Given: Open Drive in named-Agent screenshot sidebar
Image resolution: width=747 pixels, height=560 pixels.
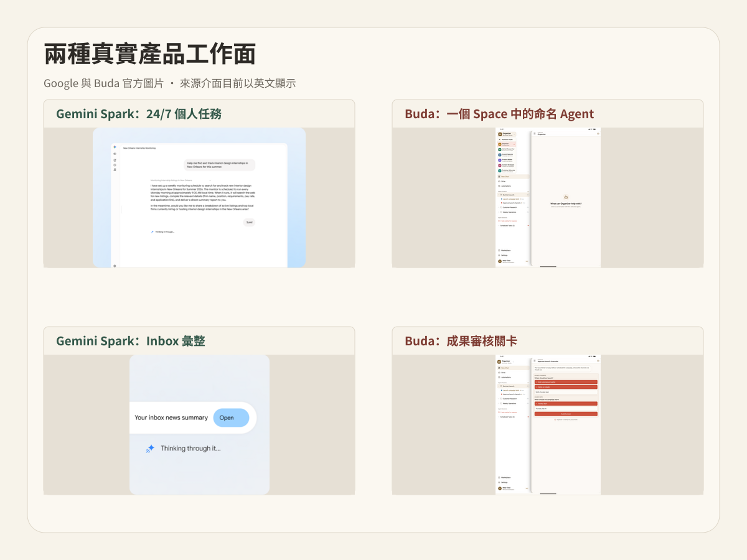Looking at the screenshot, I should tap(513, 181).
